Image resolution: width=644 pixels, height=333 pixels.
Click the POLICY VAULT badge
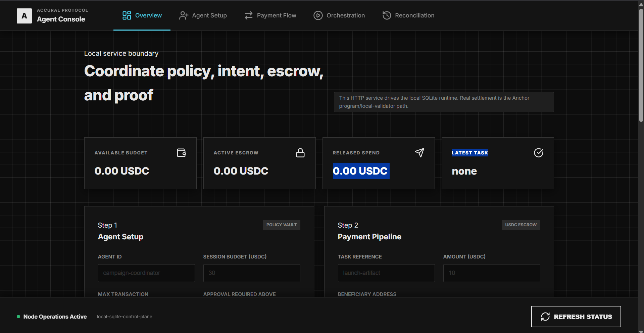282,225
